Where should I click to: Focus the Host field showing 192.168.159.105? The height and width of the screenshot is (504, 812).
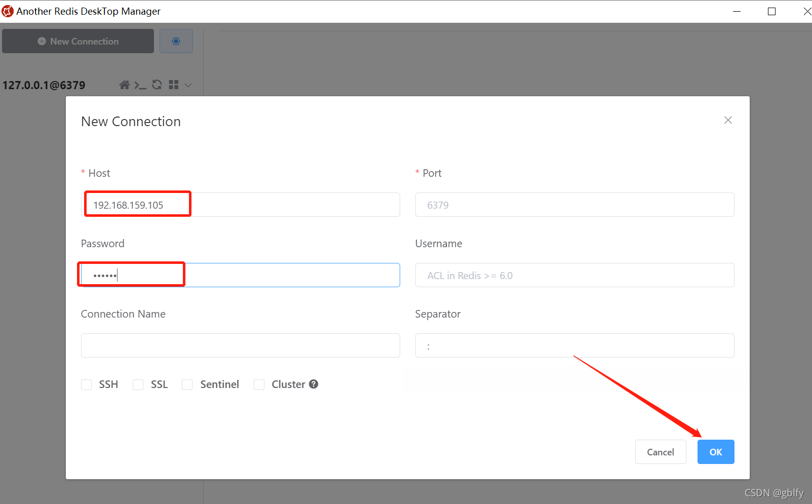click(x=240, y=205)
